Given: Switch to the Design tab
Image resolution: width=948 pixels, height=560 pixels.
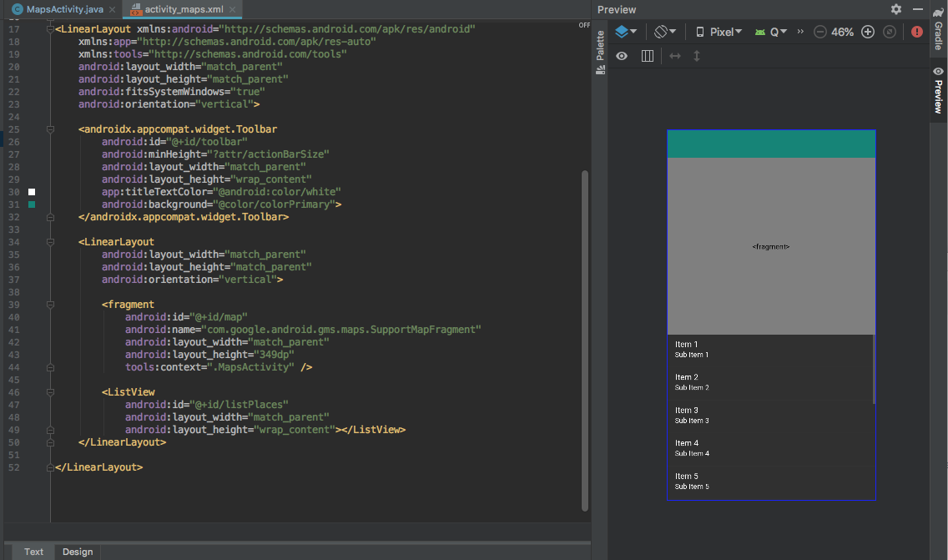Looking at the screenshot, I should coord(78,552).
